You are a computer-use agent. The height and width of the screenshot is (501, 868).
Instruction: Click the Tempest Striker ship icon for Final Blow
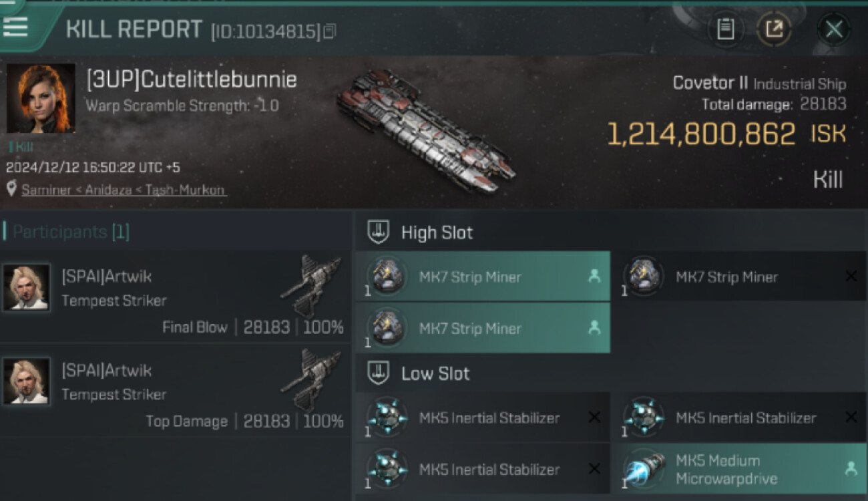pyautogui.click(x=310, y=286)
